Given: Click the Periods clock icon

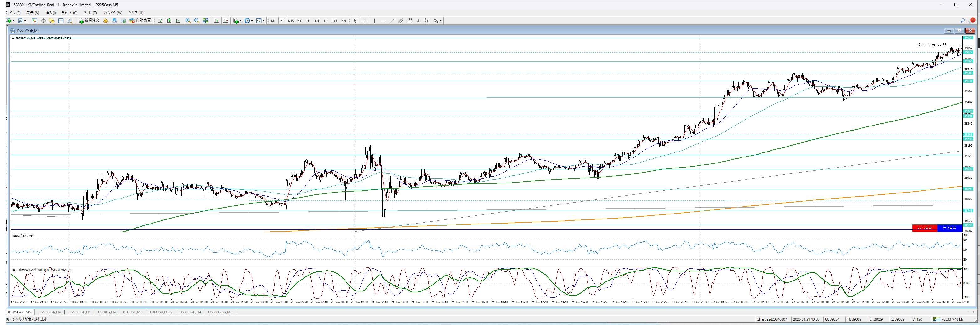Looking at the screenshot, I should [247, 21].
